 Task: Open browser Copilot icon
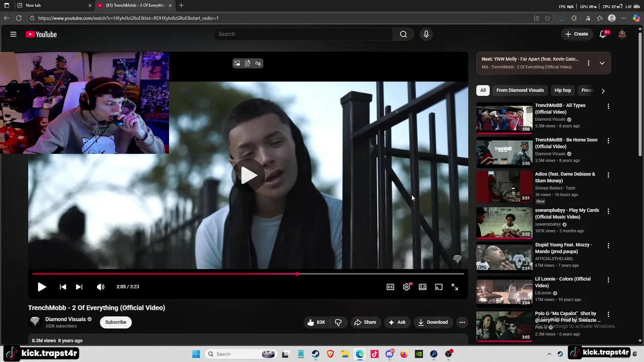[x=636, y=18]
